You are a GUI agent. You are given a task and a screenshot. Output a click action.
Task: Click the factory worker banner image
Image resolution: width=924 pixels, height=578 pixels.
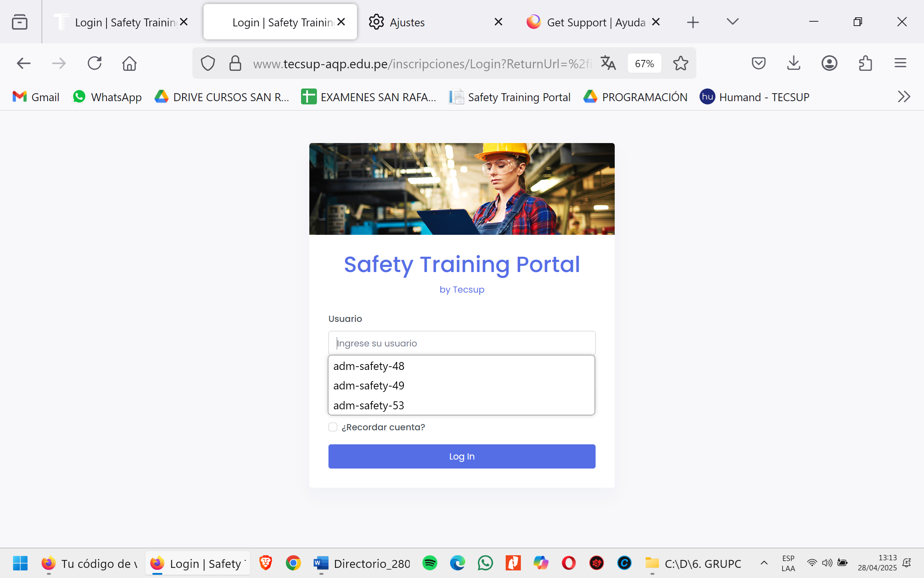(x=462, y=189)
